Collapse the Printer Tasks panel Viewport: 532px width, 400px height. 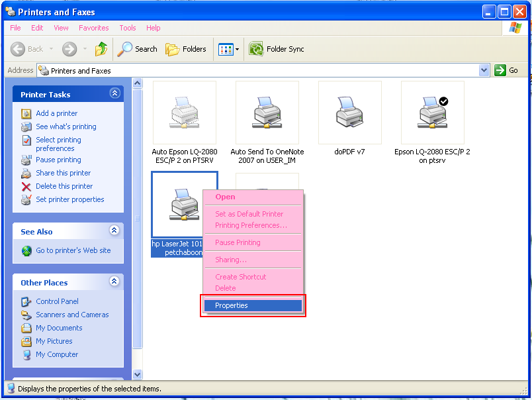point(114,94)
